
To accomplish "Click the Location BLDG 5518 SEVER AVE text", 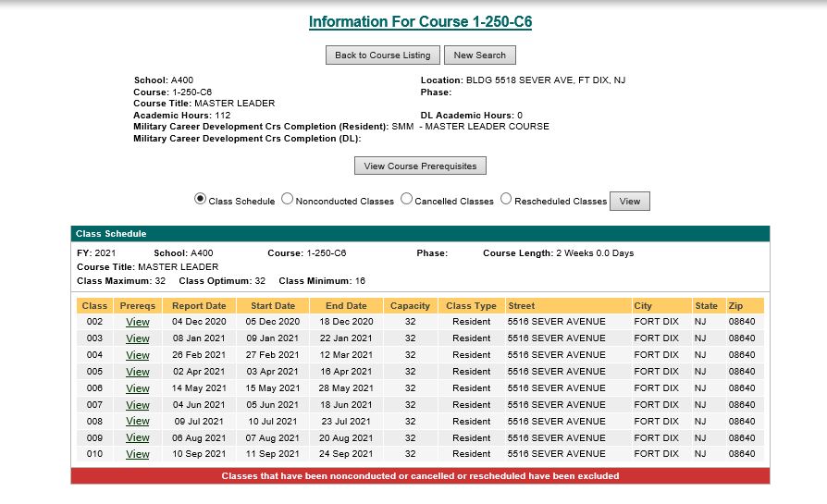I will pos(523,80).
